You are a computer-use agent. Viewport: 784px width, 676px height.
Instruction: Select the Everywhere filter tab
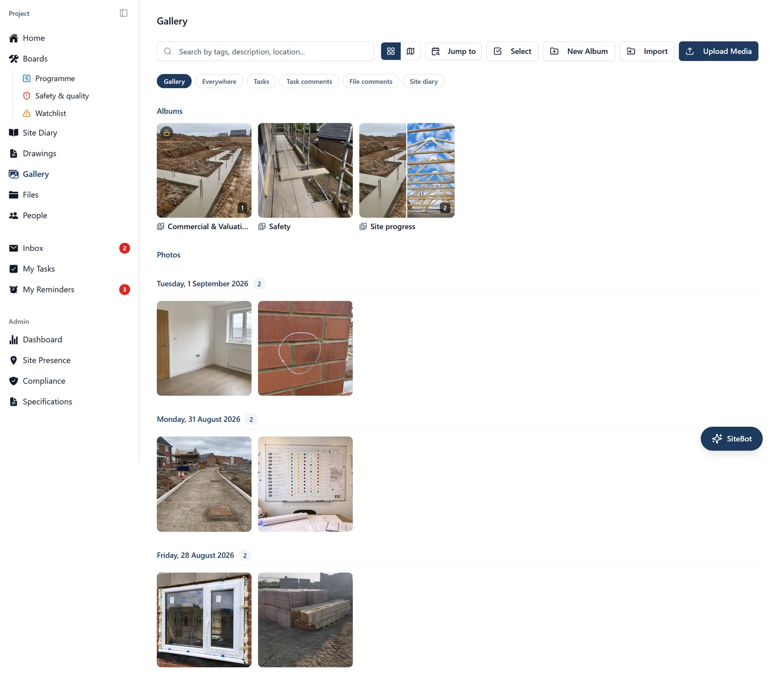[219, 81]
